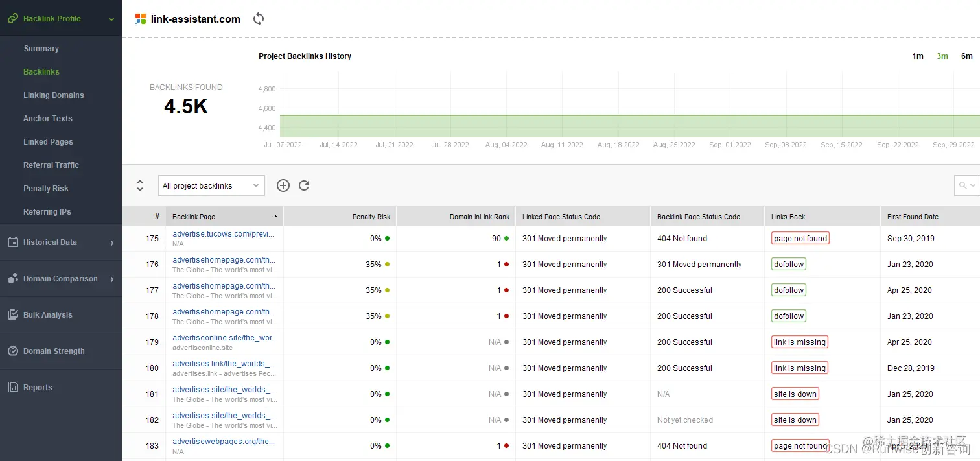Open Bulk Analysis module
980x461 pixels.
point(48,315)
